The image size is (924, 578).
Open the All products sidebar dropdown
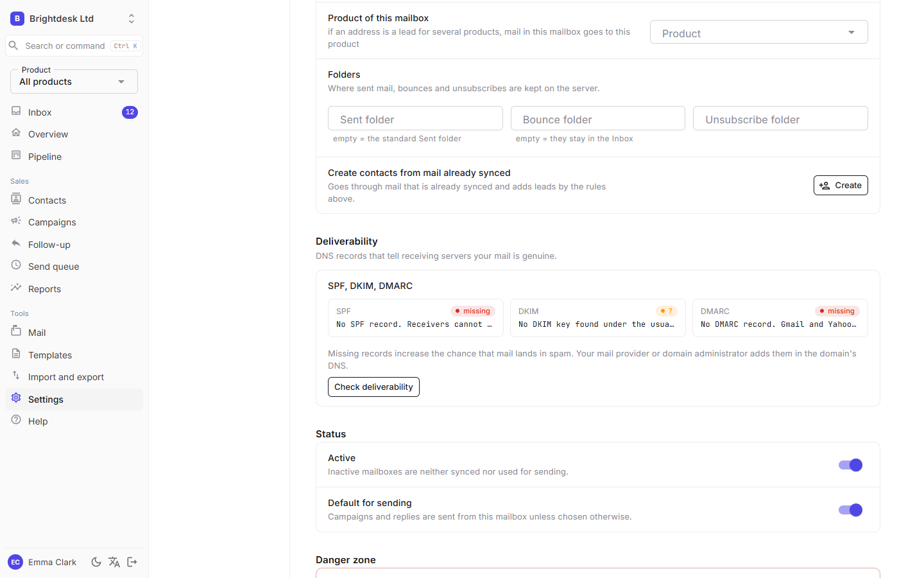pos(74,82)
